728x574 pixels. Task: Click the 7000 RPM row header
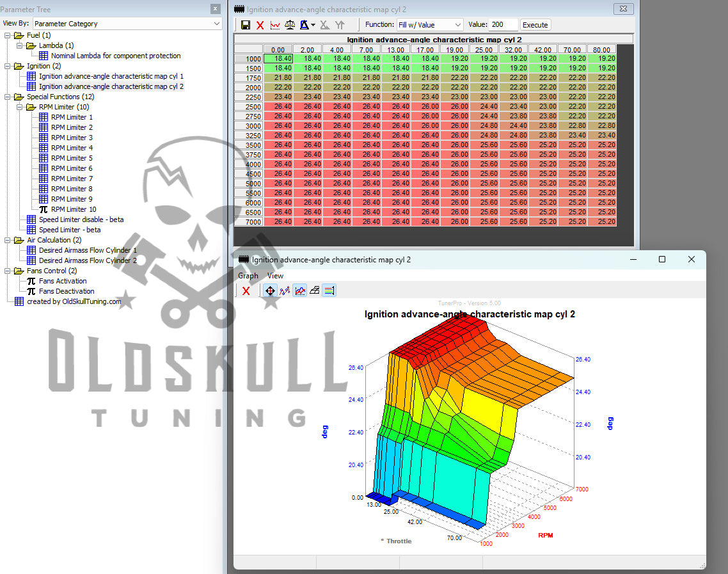point(249,222)
